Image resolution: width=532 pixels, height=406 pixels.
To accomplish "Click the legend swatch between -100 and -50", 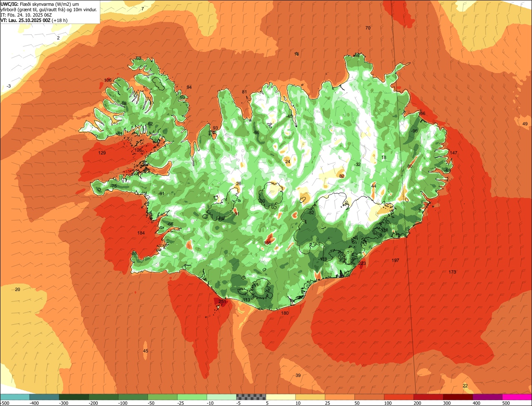I will point(133,397).
